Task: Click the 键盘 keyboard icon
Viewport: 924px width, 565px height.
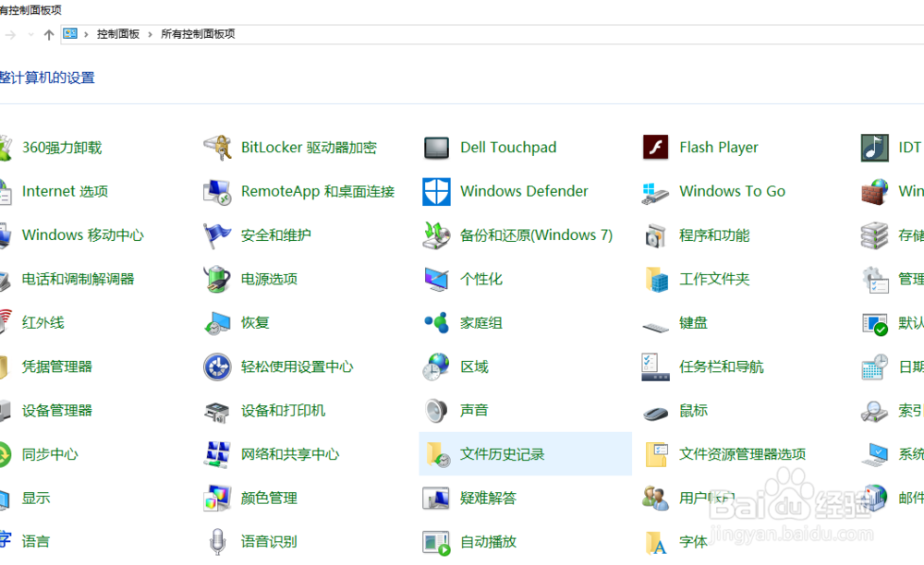Action: pos(655,327)
